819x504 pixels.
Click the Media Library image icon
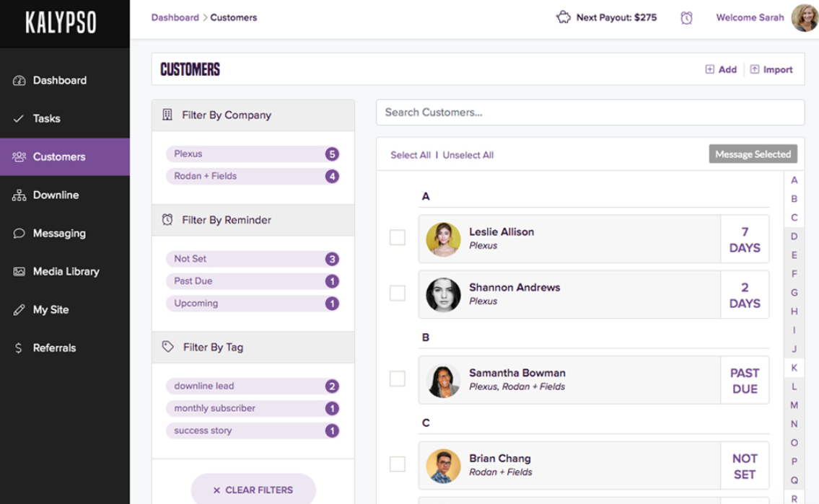(x=19, y=272)
